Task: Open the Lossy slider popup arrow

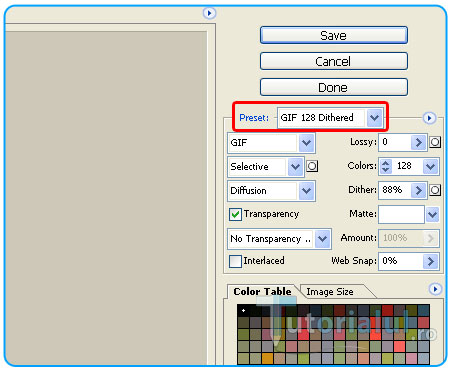Action: [x=418, y=142]
